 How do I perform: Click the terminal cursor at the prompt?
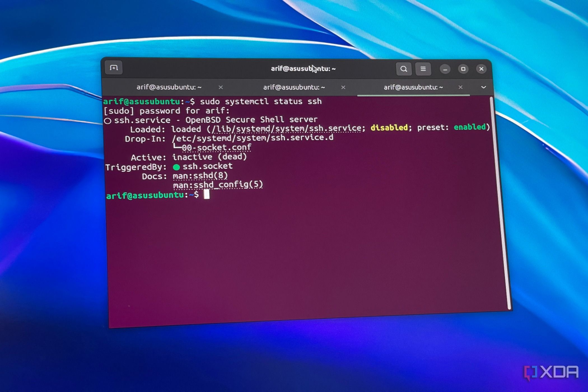coord(207,194)
